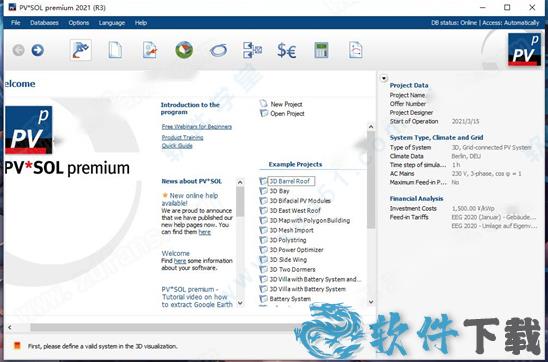Click the New Project icon
The height and width of the screenshot is (362, 548).
click(263, 103)
